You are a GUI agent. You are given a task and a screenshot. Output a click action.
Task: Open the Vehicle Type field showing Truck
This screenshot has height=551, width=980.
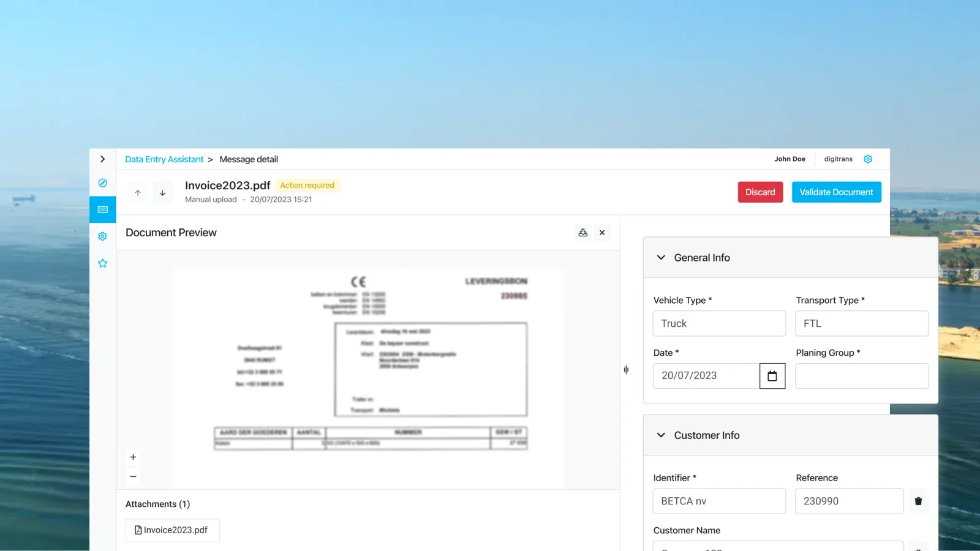point(719,323)
